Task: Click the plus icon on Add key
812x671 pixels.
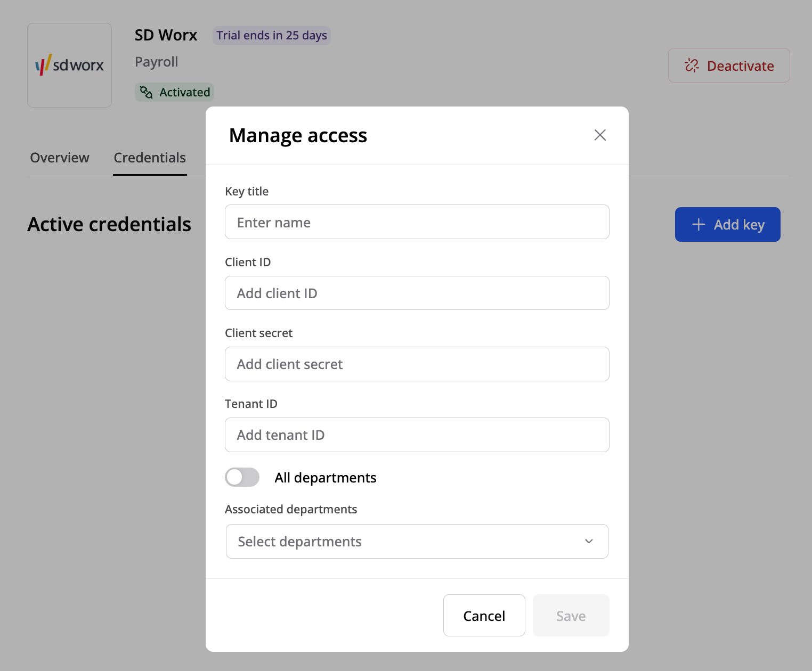Action: coord(698,225)
